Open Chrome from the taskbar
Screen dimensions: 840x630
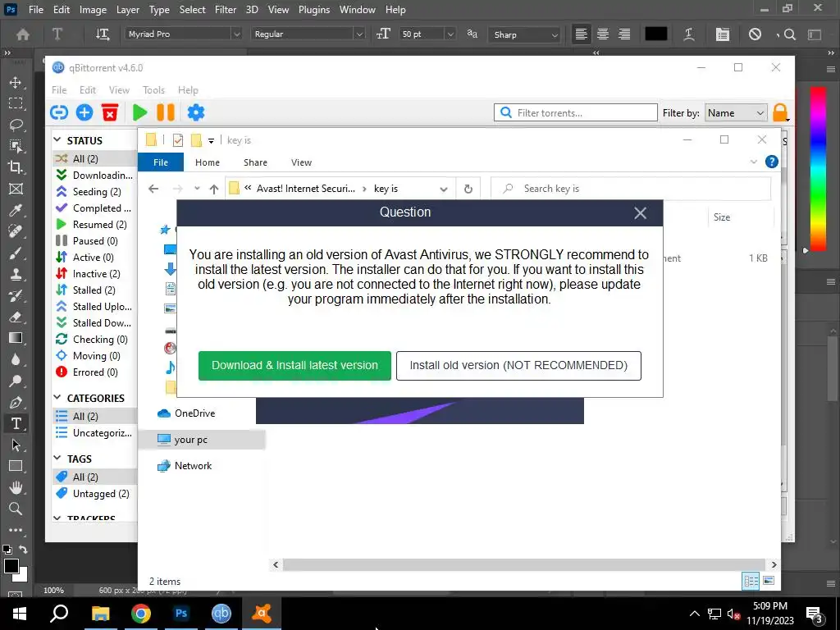point(141,614)
